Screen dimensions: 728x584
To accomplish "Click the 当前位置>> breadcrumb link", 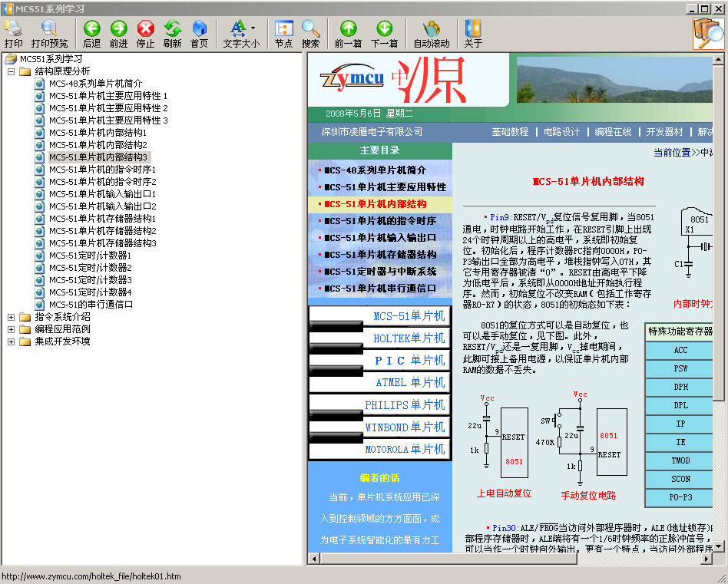I will click(677, 153).
